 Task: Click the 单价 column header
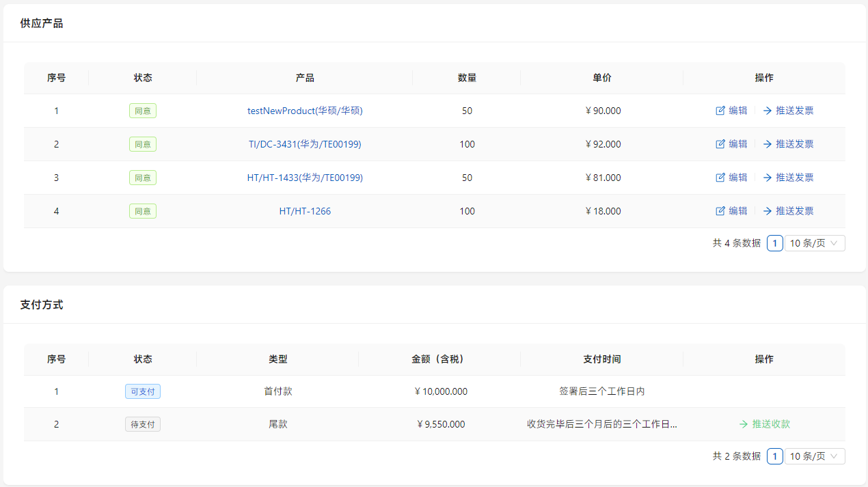click(601, 78)
